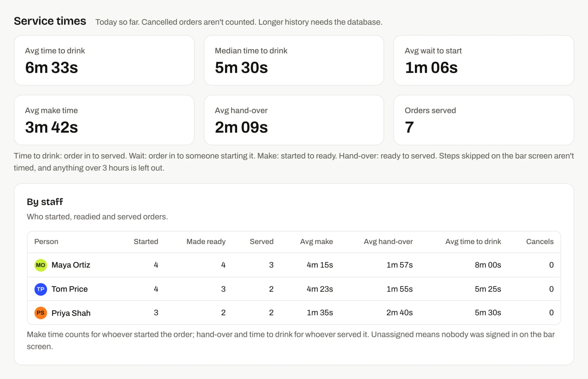This screenshot has width=588, height=379.
Task: Click Tom Price's 5m 25s time to drink
Action: pos(488,289)
